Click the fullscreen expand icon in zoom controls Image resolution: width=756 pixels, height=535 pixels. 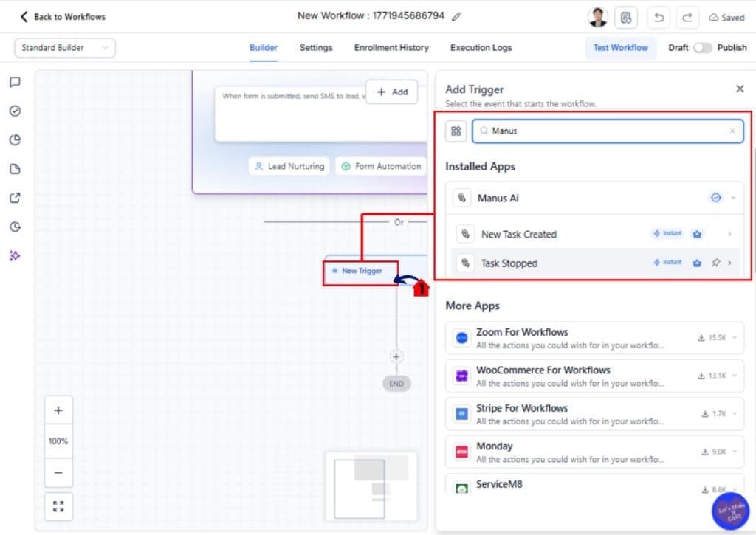coord(58,506)
